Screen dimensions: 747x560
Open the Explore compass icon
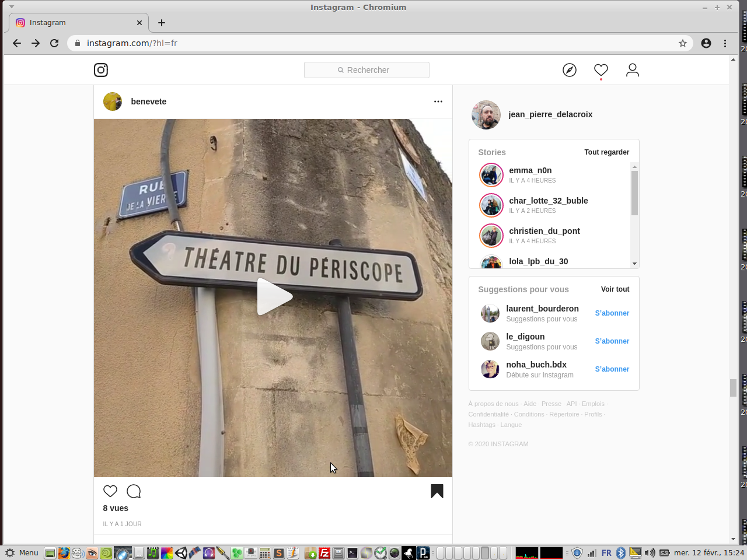tap(569, 70)
